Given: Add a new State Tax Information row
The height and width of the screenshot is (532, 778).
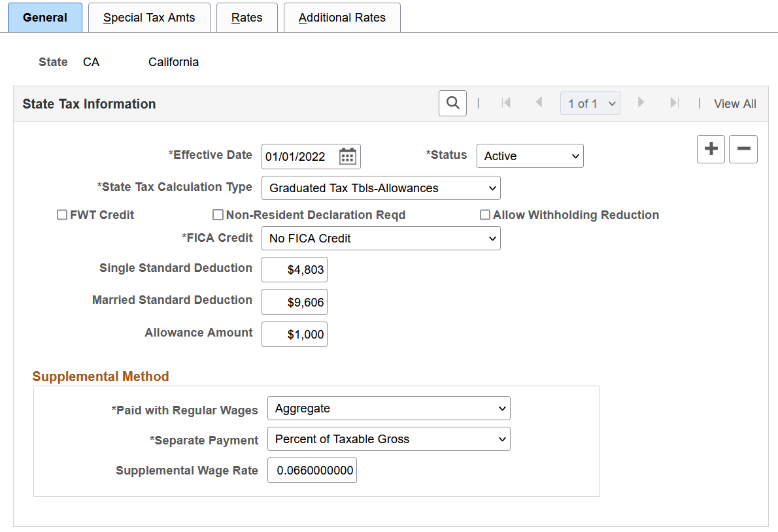Looking at the screenshot, I should tap(711, 149).
